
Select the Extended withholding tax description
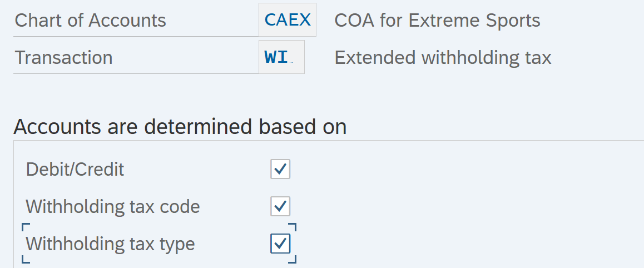pos(443,57)
